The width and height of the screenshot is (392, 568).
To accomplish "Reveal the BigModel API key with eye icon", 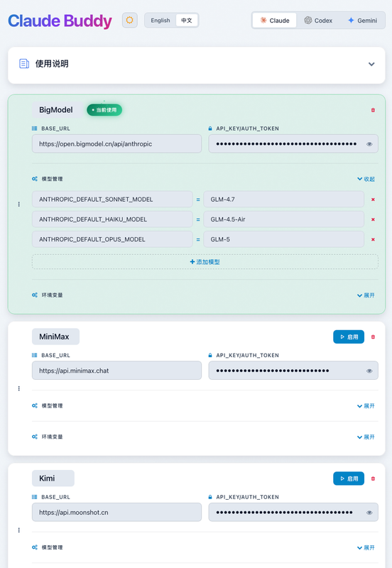I will [369, 144].
